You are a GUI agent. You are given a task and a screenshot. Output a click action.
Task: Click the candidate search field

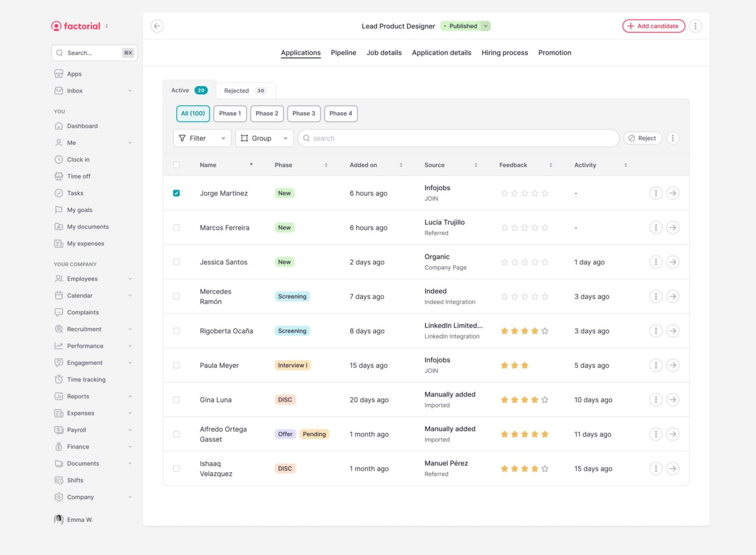pyautogui.click(x=459, y=138)
